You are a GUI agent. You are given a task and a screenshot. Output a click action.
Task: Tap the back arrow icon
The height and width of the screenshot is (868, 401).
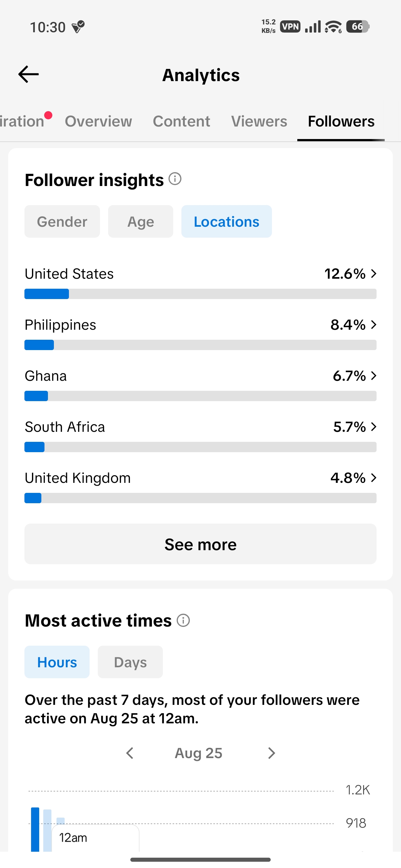tap(29, 75)
